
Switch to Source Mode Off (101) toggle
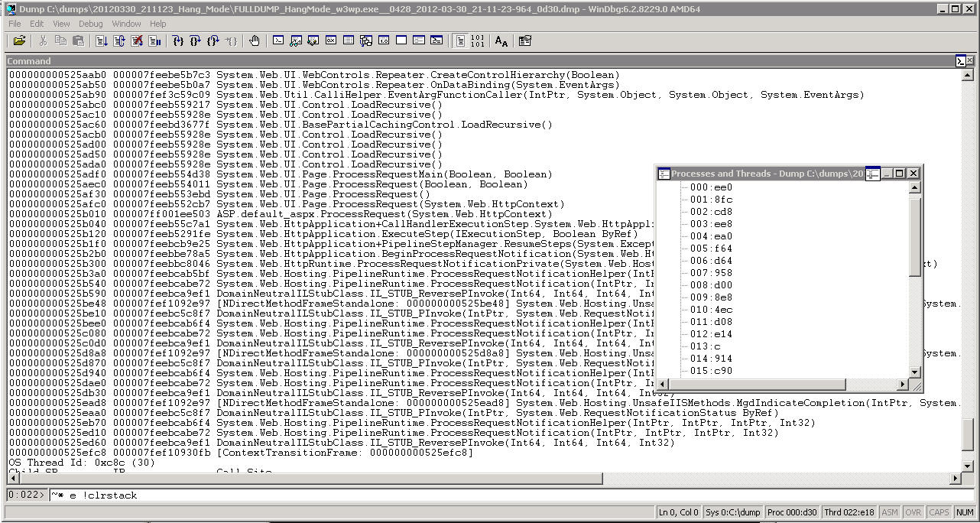tap(478, 41)
